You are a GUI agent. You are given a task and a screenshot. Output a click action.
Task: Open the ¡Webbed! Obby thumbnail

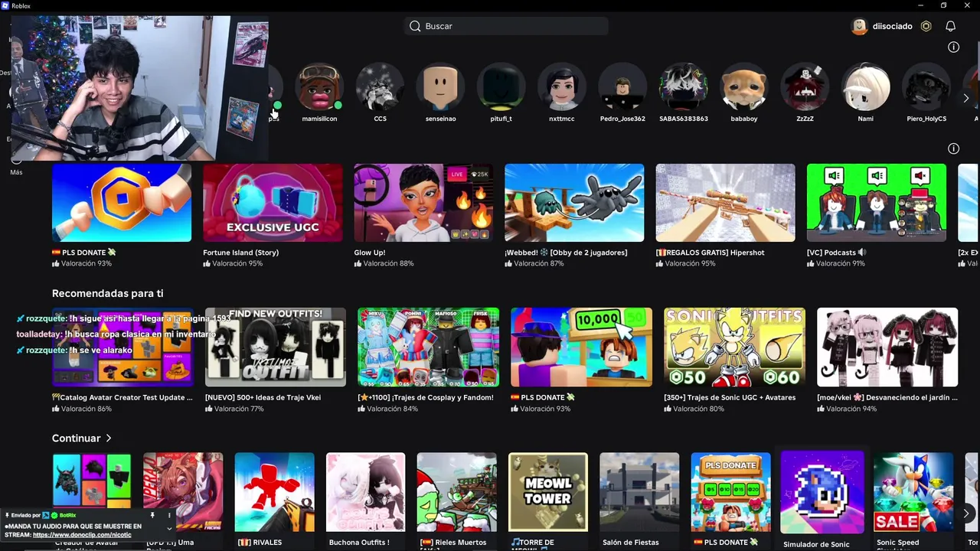(x=574, y=203)
